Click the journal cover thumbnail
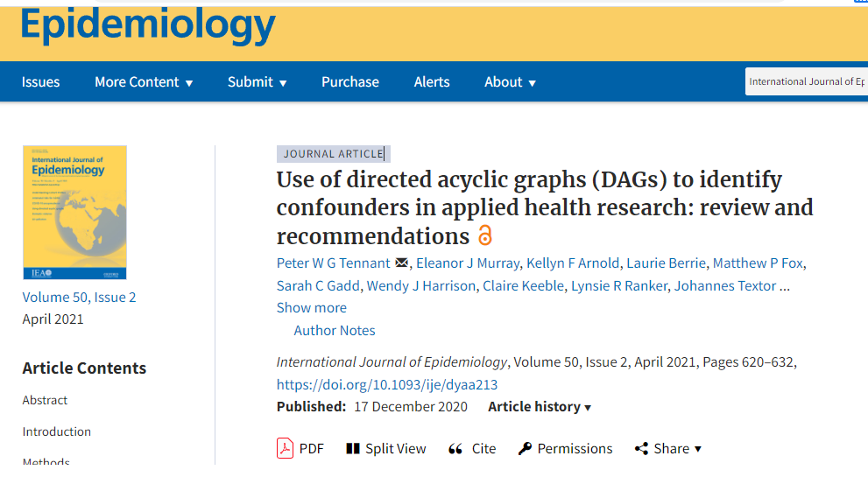Screen dimensions: 868x498 pyautogui.click(x=74, y=213)
